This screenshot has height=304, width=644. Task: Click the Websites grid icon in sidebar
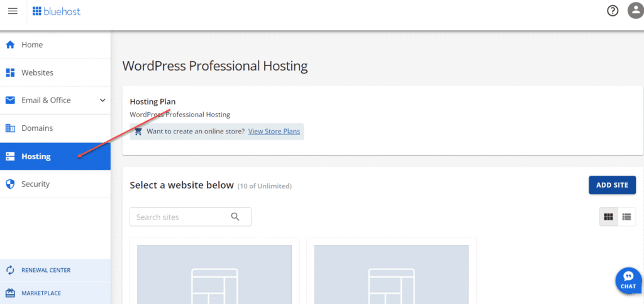click(x=10, y=72)
